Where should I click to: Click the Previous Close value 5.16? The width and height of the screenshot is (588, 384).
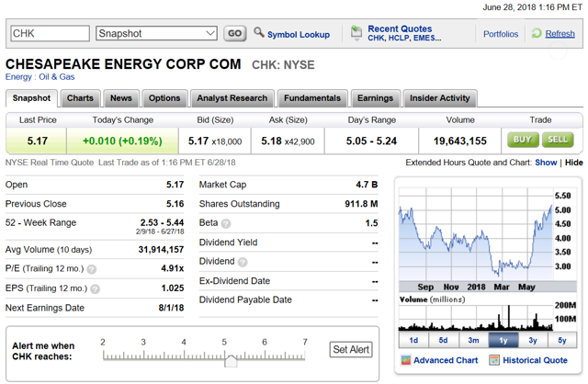(x=175, y=204)
